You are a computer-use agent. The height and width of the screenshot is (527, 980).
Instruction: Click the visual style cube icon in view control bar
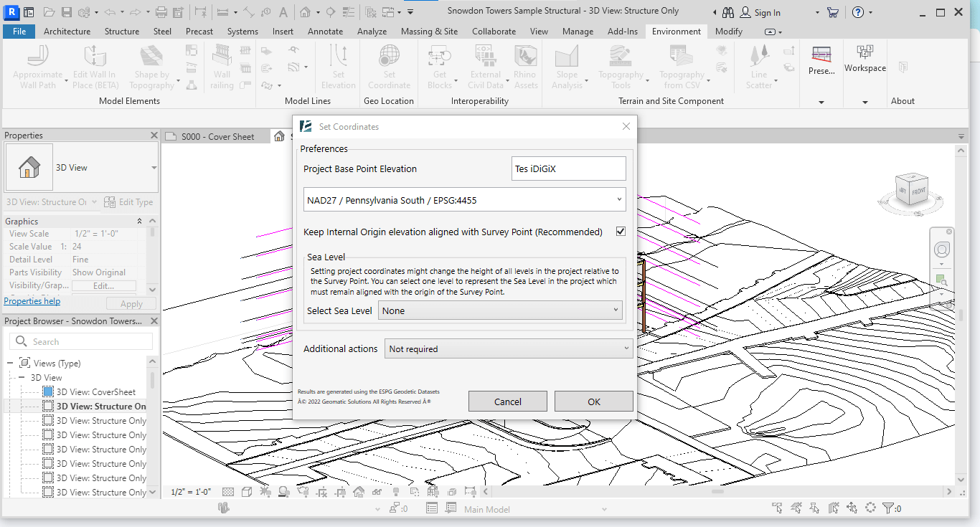click(246, 492)
